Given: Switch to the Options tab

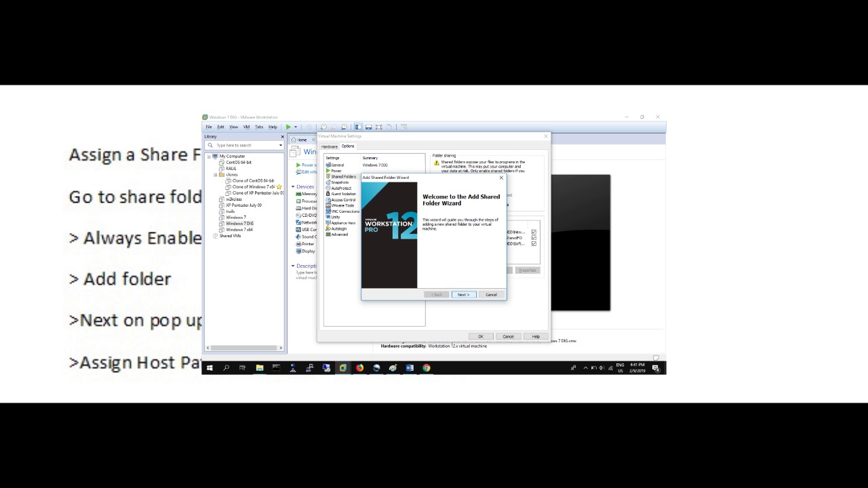Looking at the screenshot, I should point(348,146).
